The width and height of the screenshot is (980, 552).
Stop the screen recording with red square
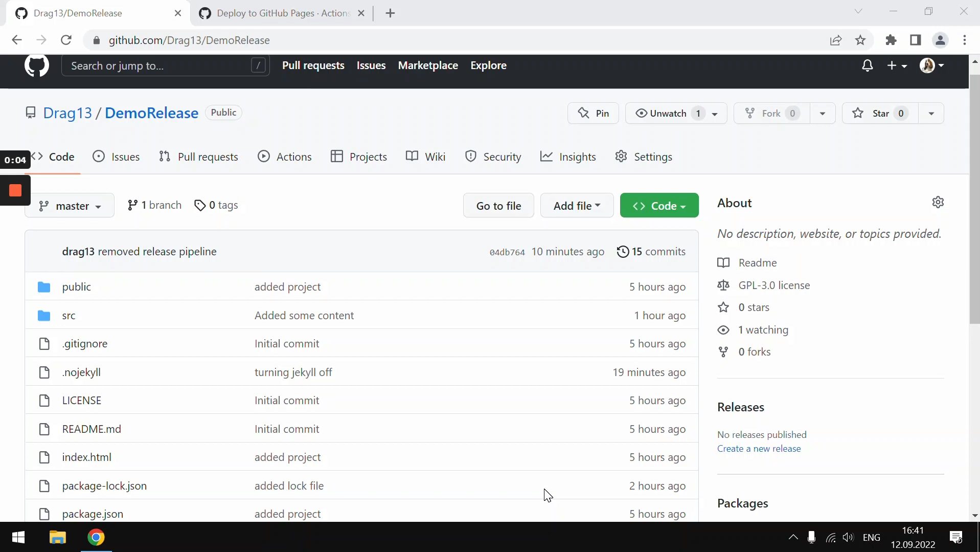[15, 190]
